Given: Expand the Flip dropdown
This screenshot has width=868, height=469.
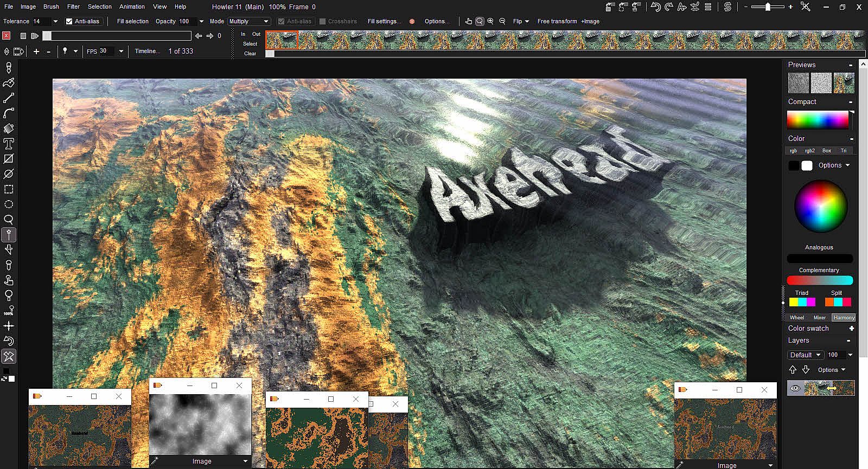Looking at the screenshot, I should (x=521, y=21).
